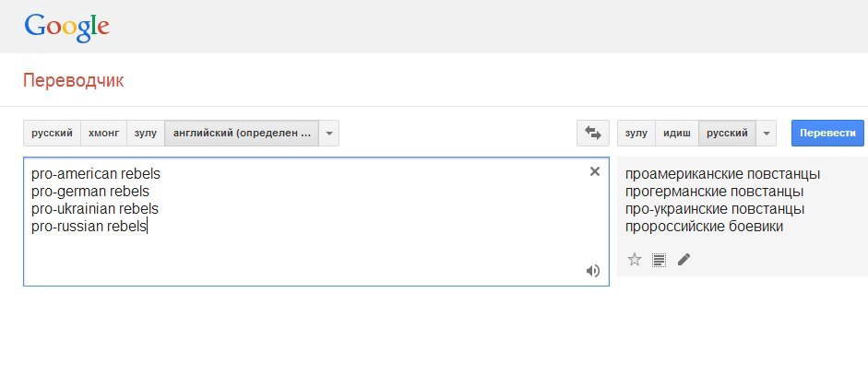Set target language to идиш
Image resolution: width=868 pixels, height=386 pixels.
[x=677, y=134]
